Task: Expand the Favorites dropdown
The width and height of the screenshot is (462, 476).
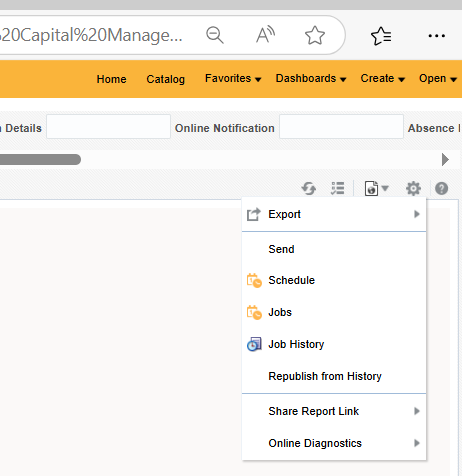Action: coord(233,79)
